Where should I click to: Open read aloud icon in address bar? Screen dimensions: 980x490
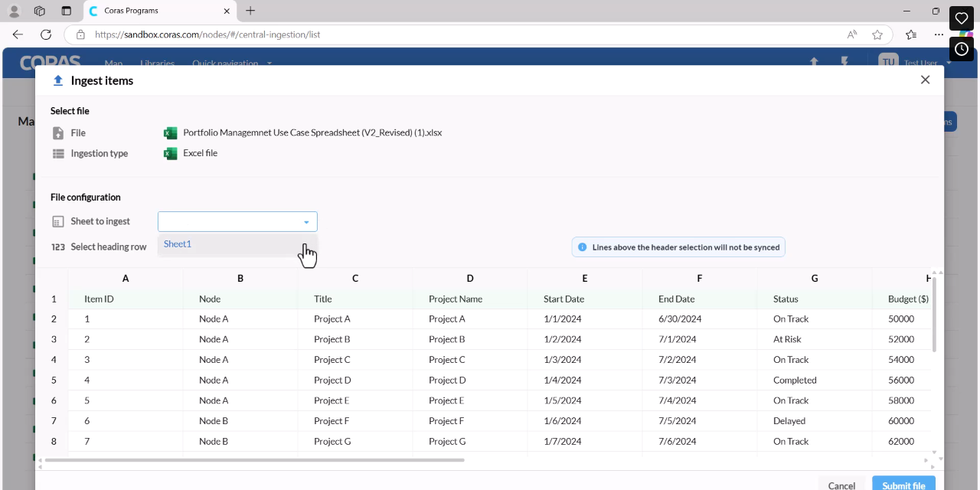pos(852,34)
